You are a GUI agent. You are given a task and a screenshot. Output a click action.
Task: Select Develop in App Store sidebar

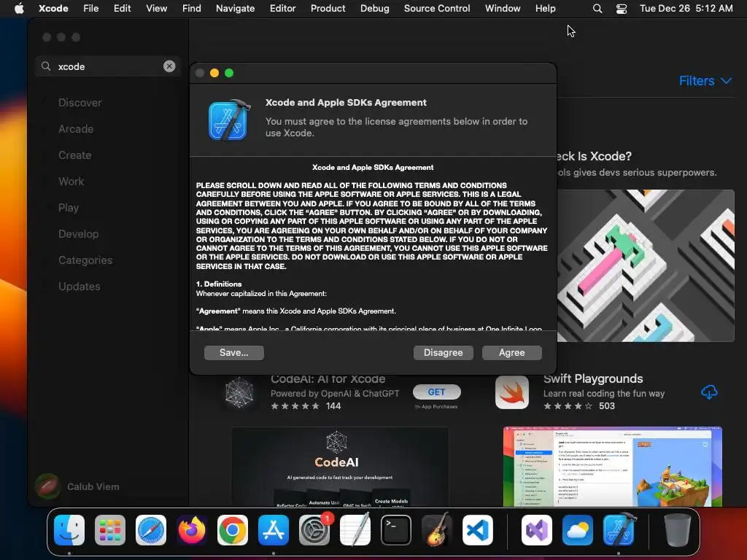pyautogui.click(x=78, y=234)
